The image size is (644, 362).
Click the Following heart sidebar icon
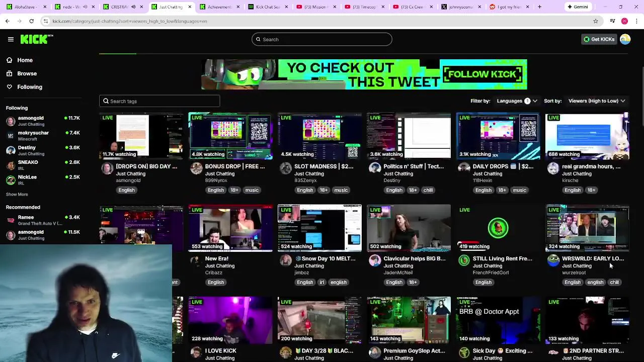9,87
